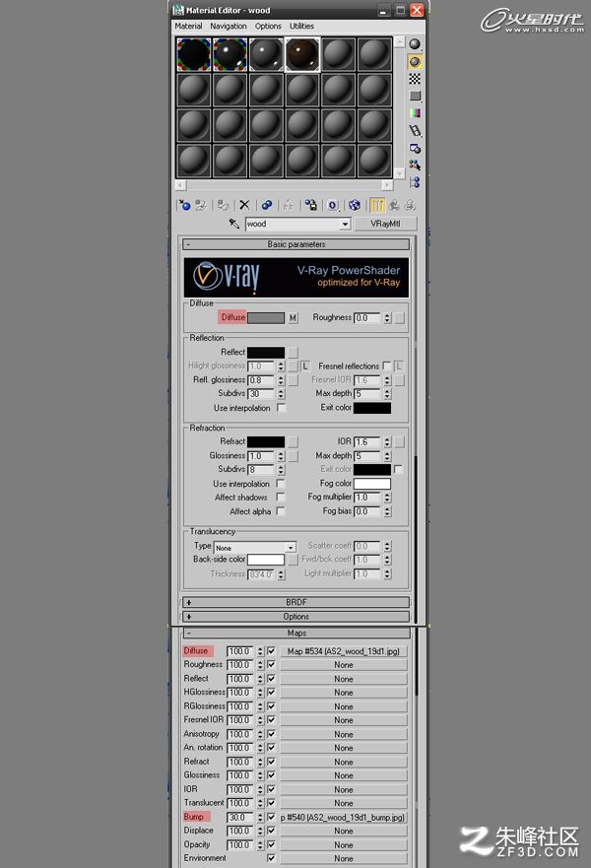The image size is (591, 868).
Task: Uncheck the Bump map enable checkbox
Action: point(271,817)
